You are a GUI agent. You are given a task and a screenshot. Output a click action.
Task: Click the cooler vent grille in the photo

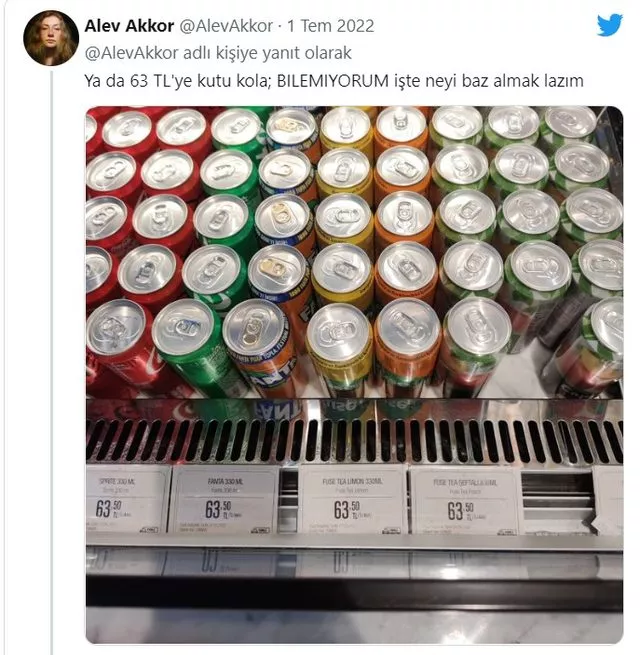[x=354, y=441]
